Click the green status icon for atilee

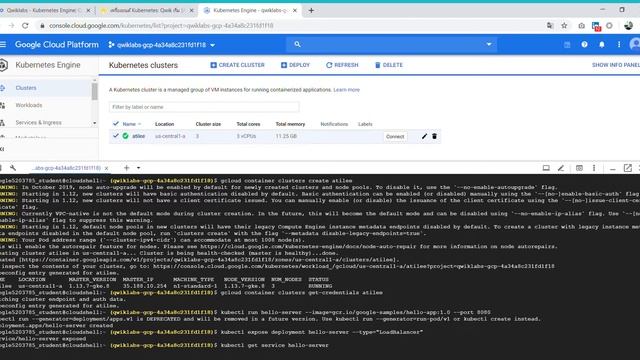tap(126, 136)
